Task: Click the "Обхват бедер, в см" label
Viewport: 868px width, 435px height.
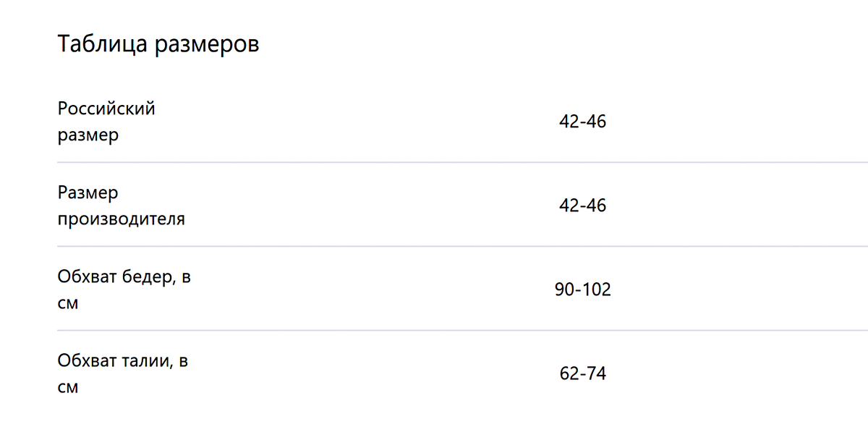Action: click(124, 290)
